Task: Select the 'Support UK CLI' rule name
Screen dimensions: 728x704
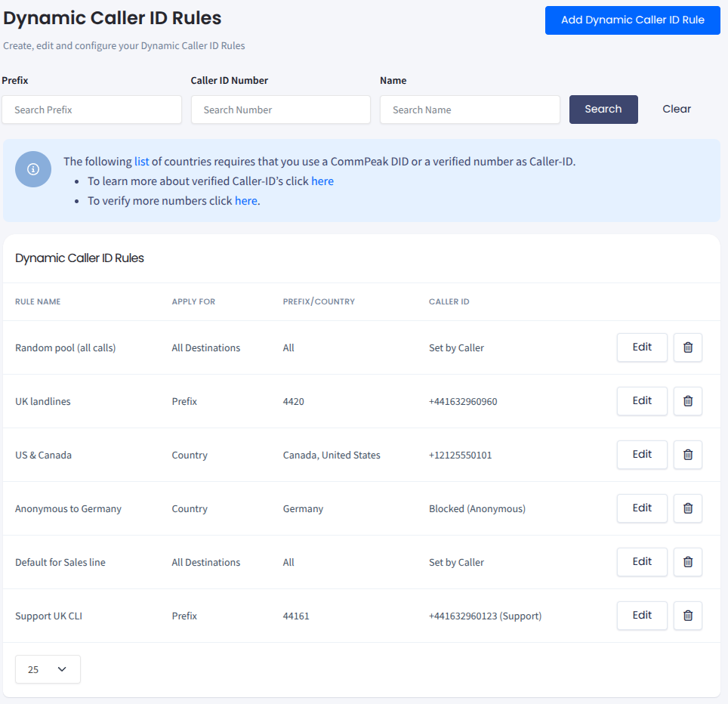Action: [x=49, y=616]
